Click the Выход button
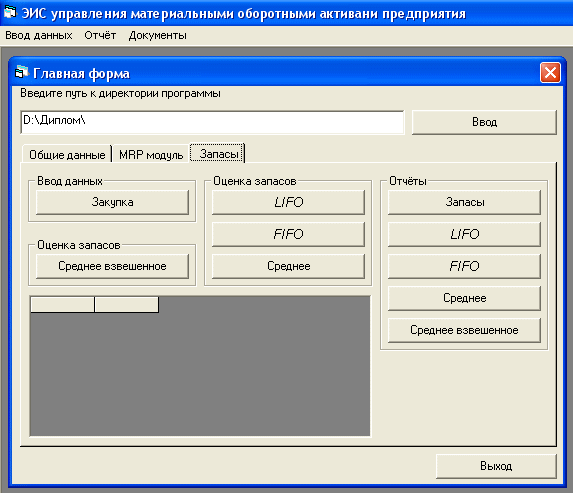The height and width of the screenshot is (494, 574). 496,466
